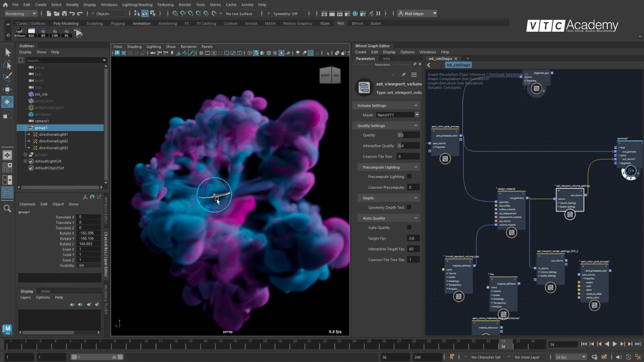644x362 pixels.
Task: Enable the Precompute Lighting checkbox
Action: click(x=409, y=176)
